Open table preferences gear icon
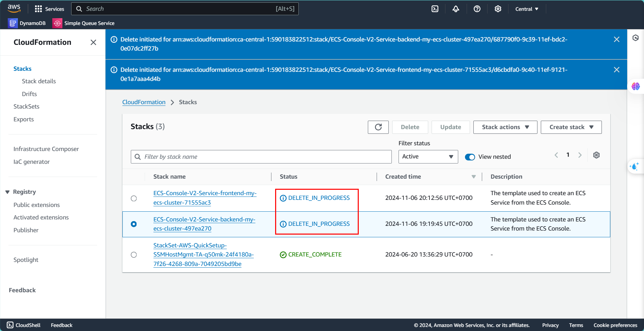Screen dimensions: 644x331 (596, 155)
